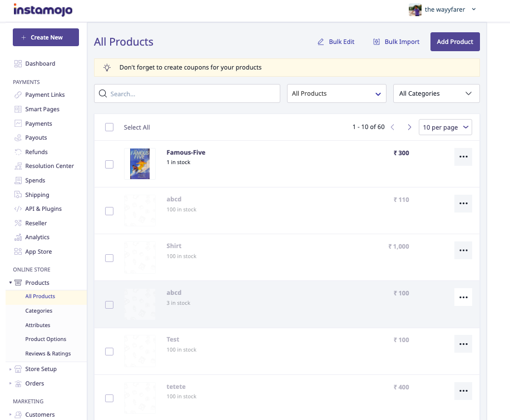This screenshot has width=510, height=420.
Task: Click the Payments chart icon
Action: [x=18, y=123]
